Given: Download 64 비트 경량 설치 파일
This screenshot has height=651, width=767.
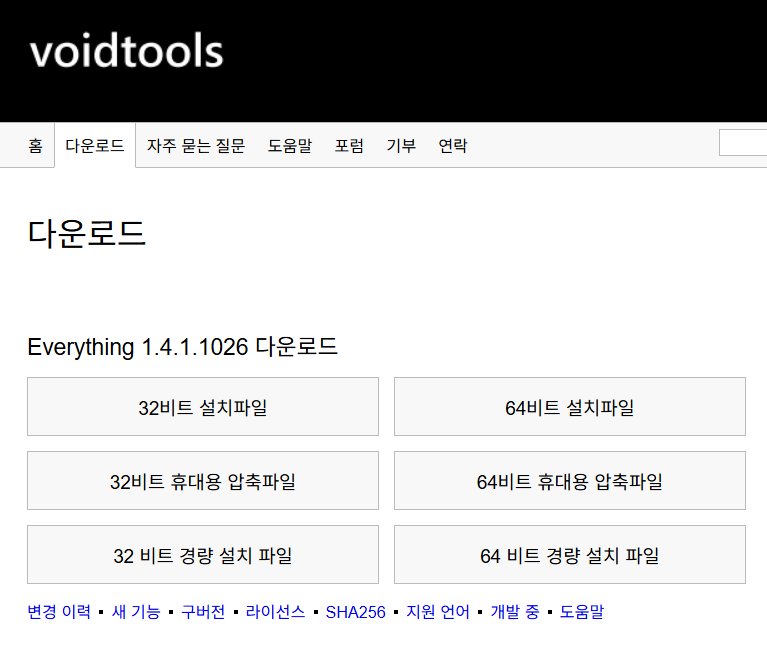Looking at the screenshot, I should point(570,555).
